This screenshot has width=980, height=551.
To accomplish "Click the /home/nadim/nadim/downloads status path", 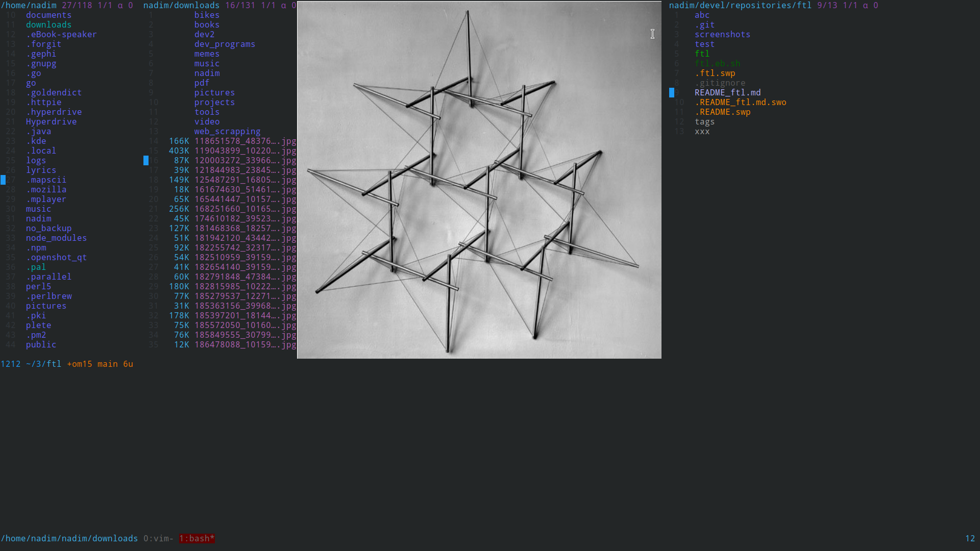I will pos(69,538).
